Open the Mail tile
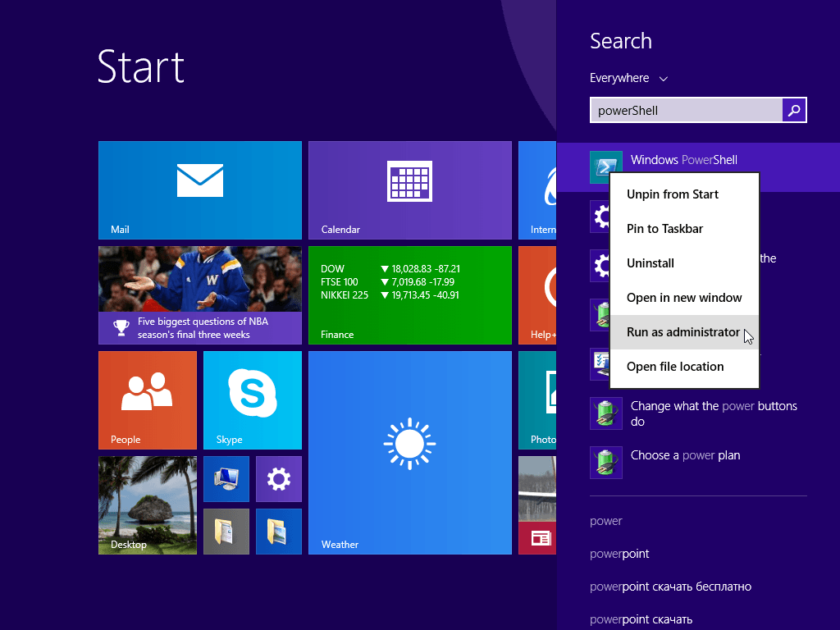 199,189
